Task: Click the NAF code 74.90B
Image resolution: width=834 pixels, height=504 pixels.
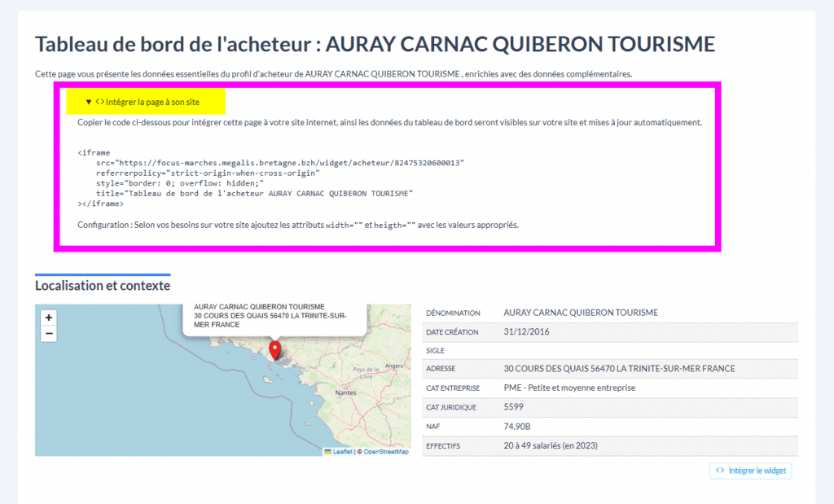Action: [x=520, y=426]
